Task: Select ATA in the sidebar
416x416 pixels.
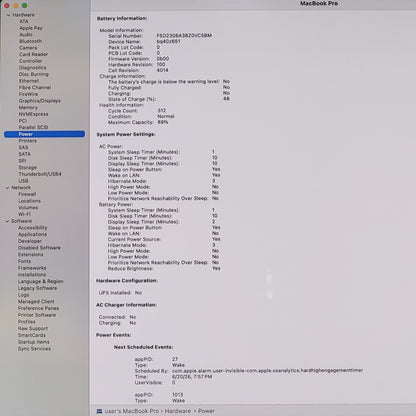Action: click(x=24, y=21)
